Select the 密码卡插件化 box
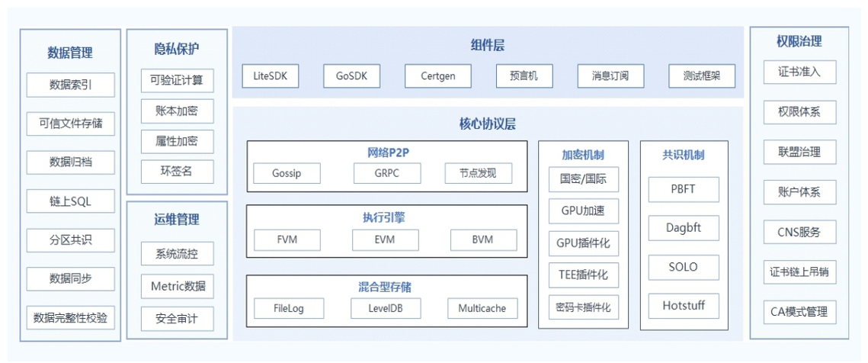This screenshot has height=363, width=868. [584, 307]
